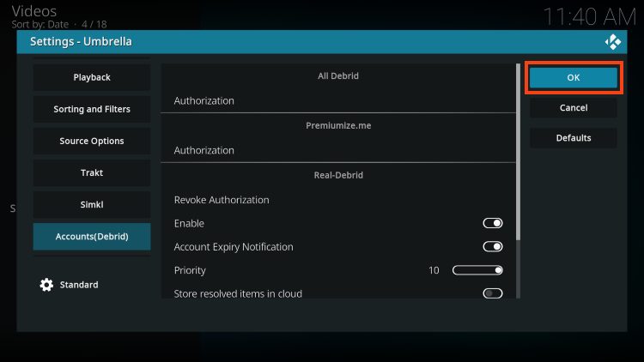Image resolution: width=644 pixels, height=362 pixels.
Task: Click Revoke Authorization for Real-Debrid
Action: pyautogui.click(x=339, y=200)
